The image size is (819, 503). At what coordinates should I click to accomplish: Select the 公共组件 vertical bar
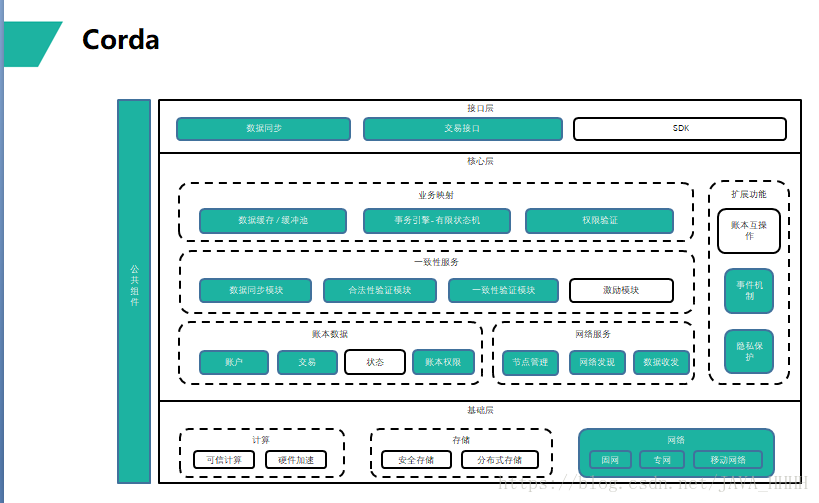point(134,291)
